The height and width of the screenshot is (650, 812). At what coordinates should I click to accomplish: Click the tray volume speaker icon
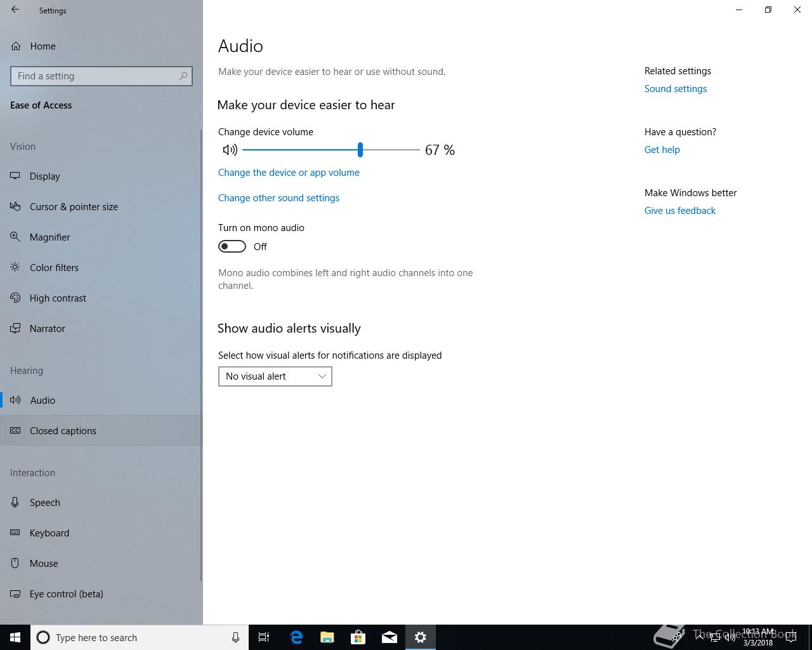[x=730, y=637]
